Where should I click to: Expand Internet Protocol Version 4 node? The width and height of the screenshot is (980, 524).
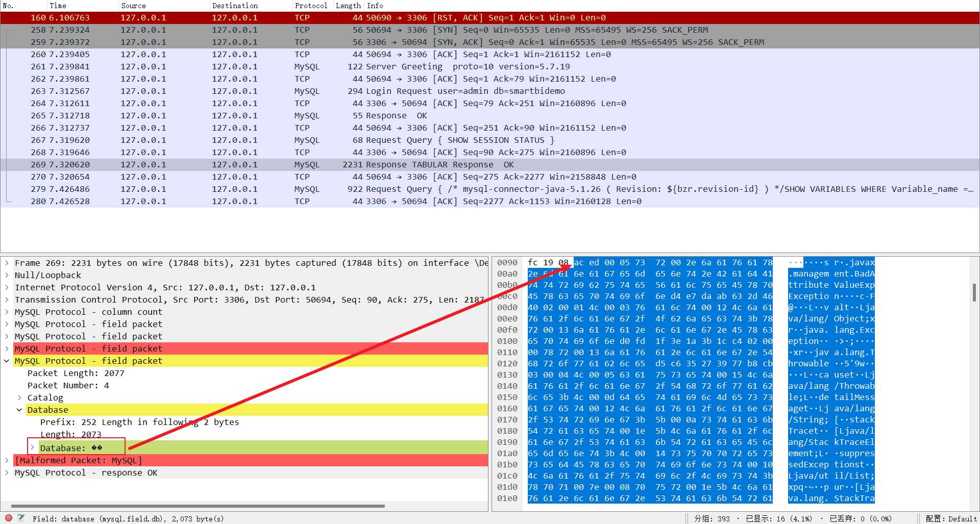[7, 288]
